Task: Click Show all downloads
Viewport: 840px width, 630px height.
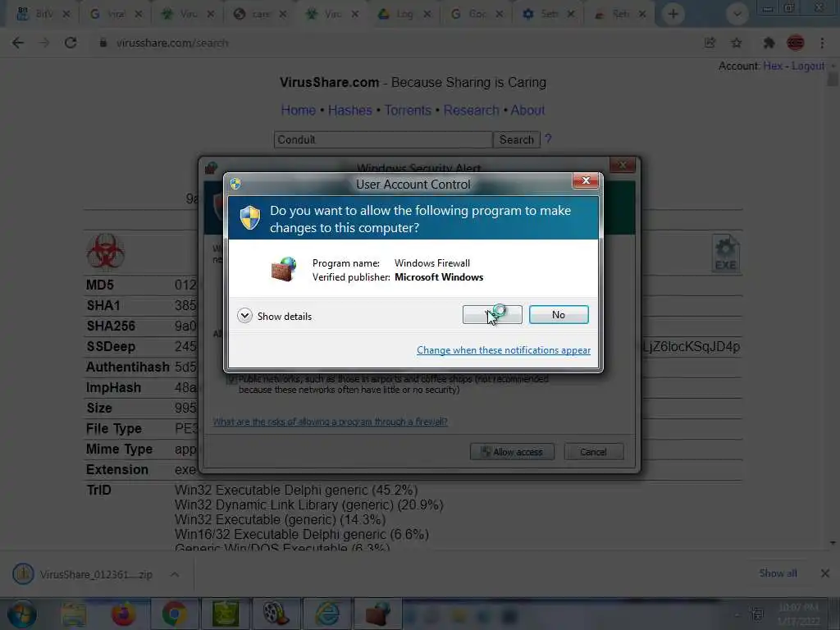Action: [778, 573]
